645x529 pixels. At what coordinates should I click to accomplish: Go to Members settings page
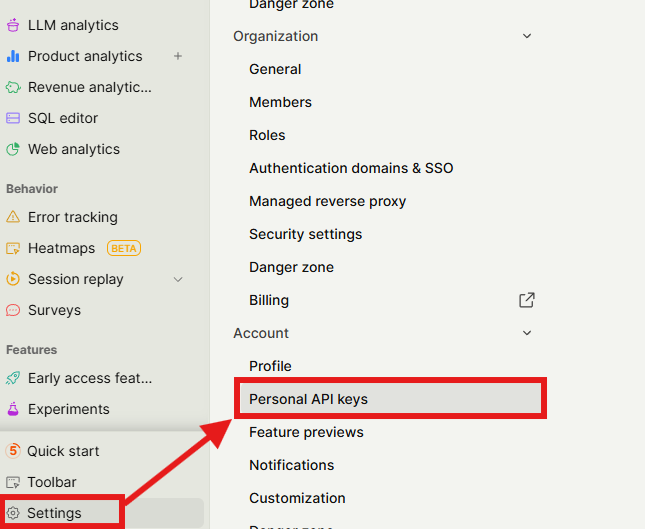click(280, 102)
